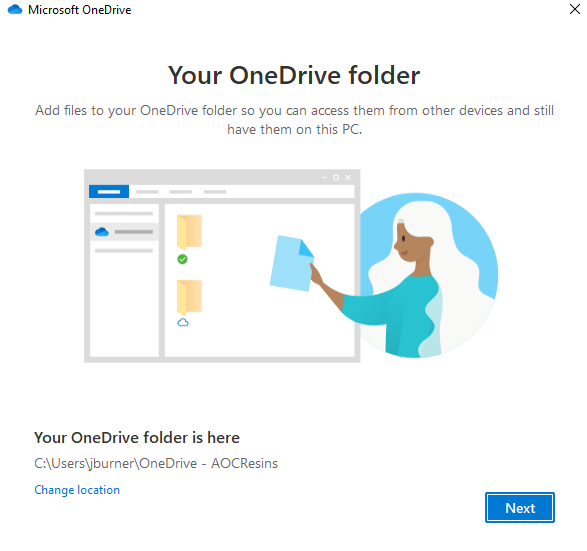Click the cloud outline online-only badge
Image resolution: width=587 pixels, height=551 pixels.
tap(183, 322)
